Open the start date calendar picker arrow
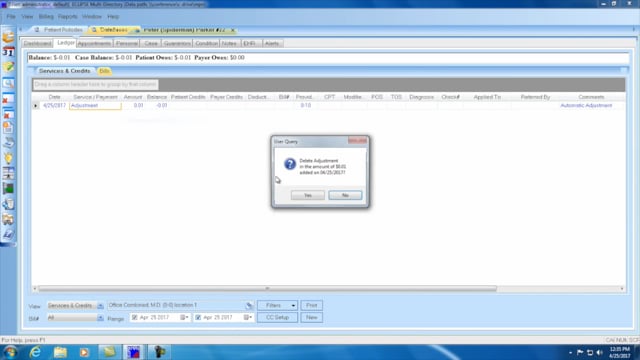The width and height of the screenshot is (640, 360). coord(184,317)
